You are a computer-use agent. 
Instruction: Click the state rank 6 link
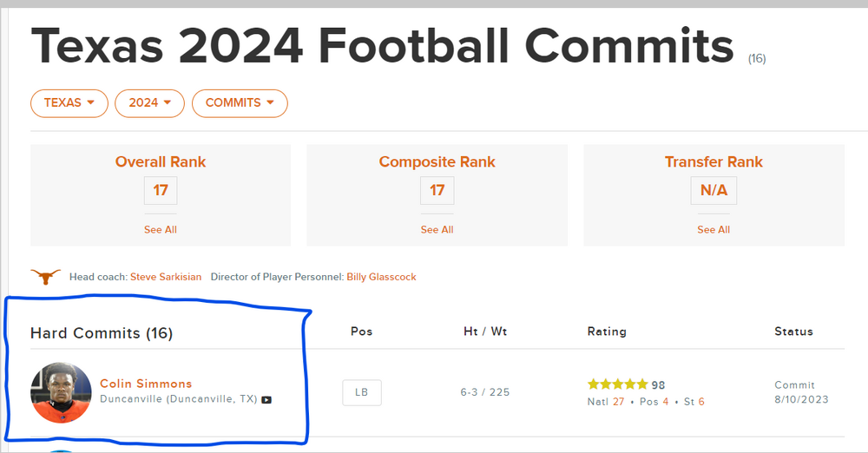pos(701,401)
